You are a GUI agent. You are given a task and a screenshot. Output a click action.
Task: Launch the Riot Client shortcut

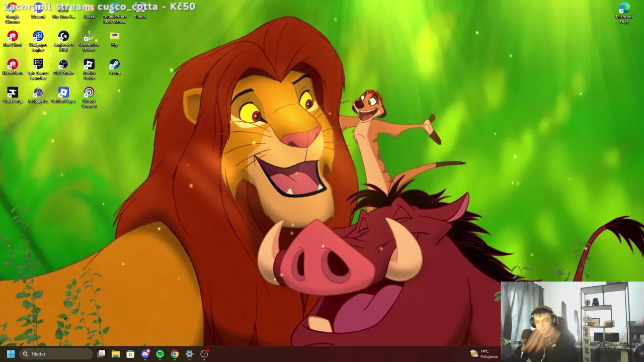pyautogui.click(x=13, y=39)
